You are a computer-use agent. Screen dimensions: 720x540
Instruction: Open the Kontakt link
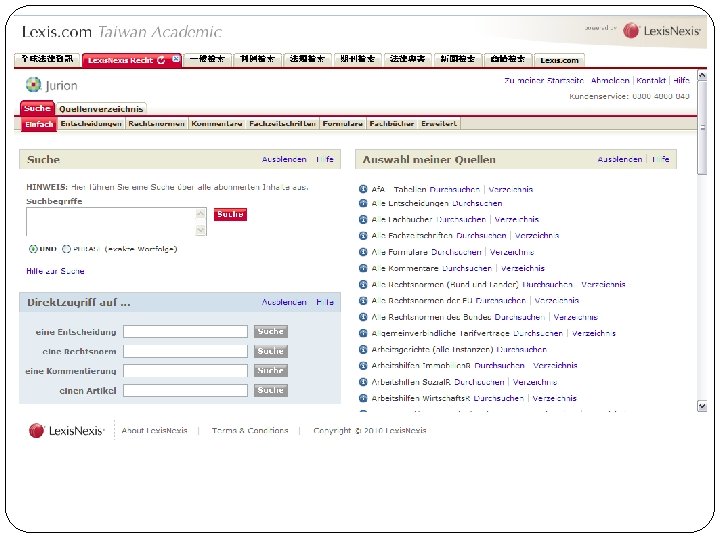651,80
